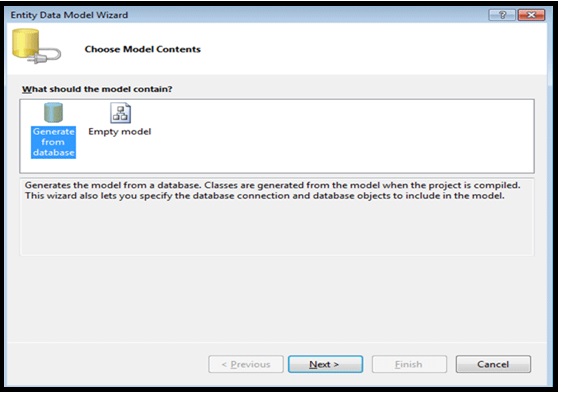The image size is (577, 393).
Task: Click the empty gray panel above the buttons
Action: pyautogui.click(x=277, y=299)
